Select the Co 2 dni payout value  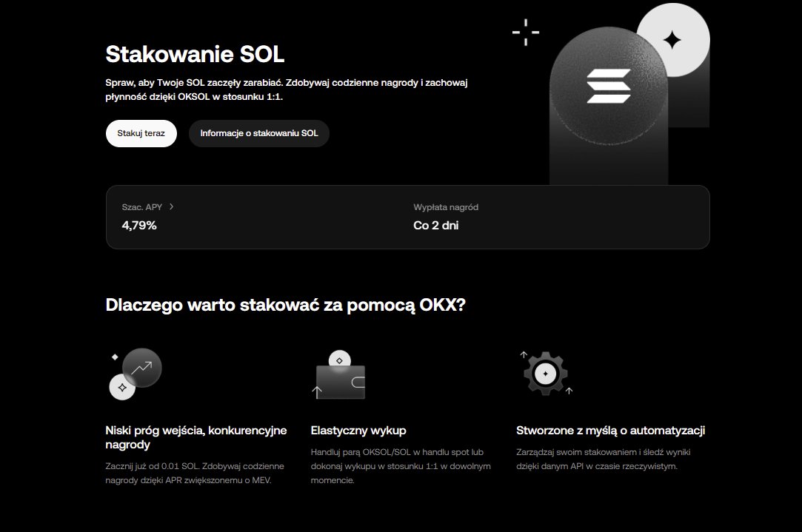pos(435,226)
